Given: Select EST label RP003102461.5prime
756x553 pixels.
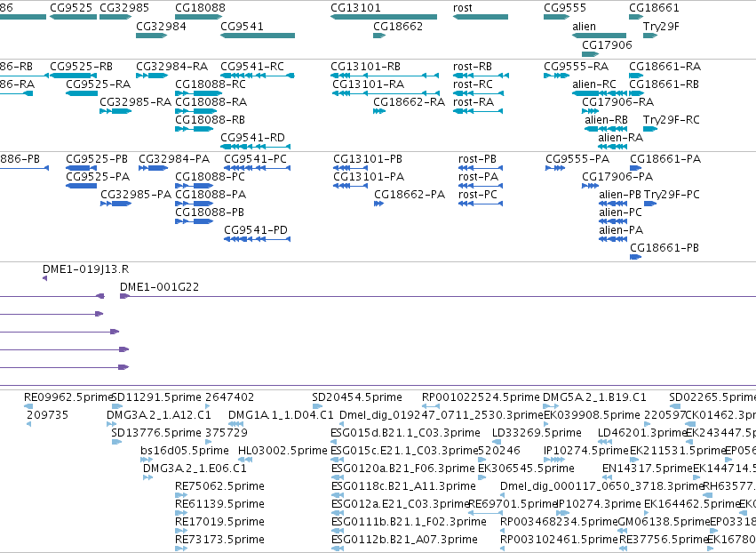Looking at the screenshot, I should click(x=559, y=540).
